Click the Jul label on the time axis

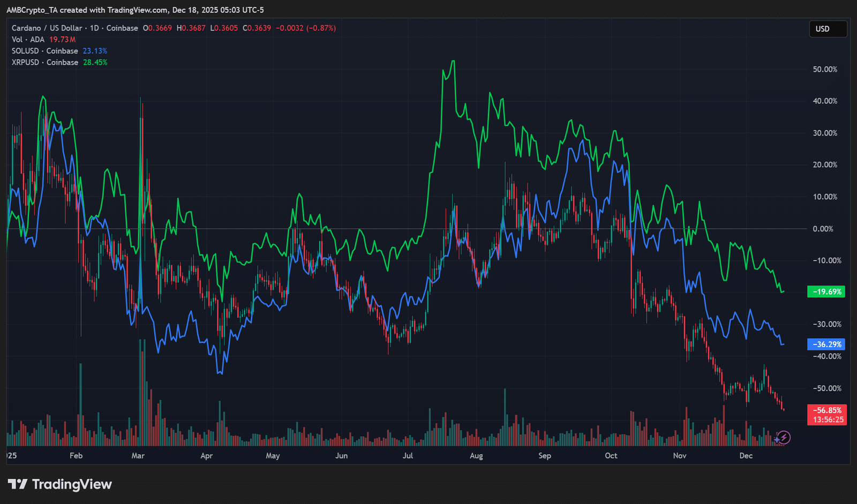tap(408, 456)
